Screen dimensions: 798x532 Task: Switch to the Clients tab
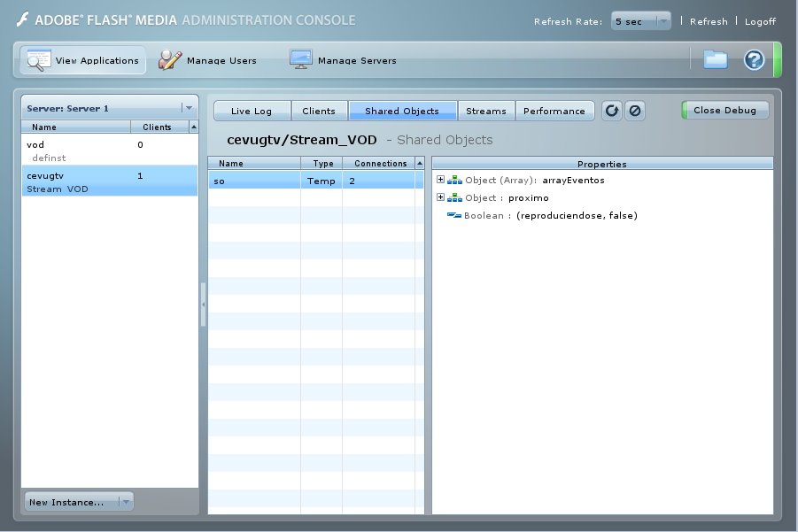pyautogui.click(x=319, y=111)
